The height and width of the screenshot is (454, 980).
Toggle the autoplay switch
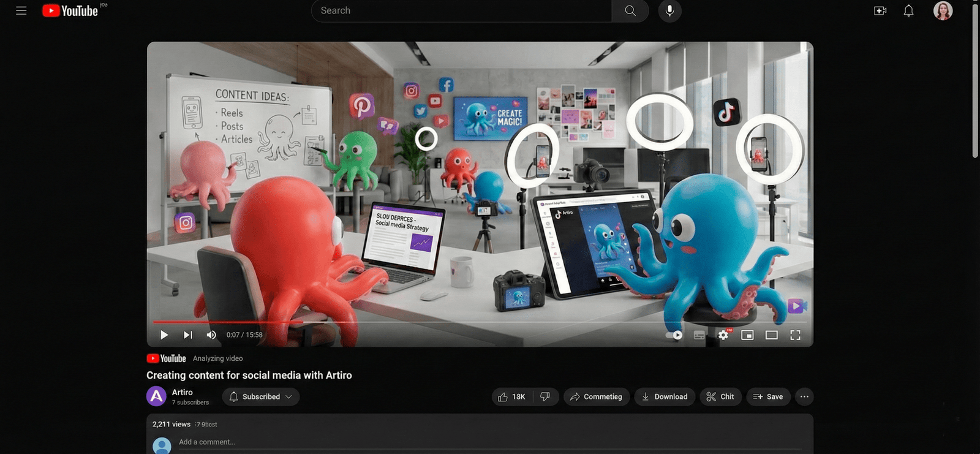click(x=674, y=335)
